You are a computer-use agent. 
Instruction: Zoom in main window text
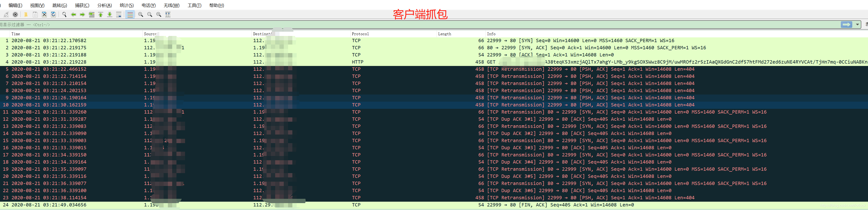coord(140,15)
